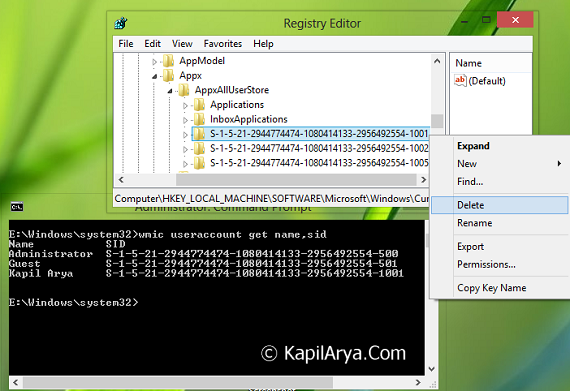
Task: Select the (Default) value entry
Action: tap(487, 81)
